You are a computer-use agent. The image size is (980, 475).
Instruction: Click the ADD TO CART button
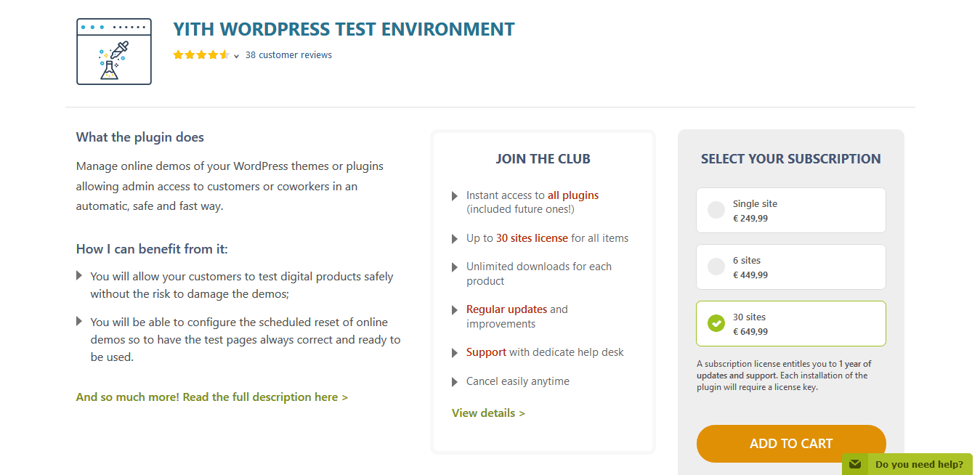click(791, 443)
